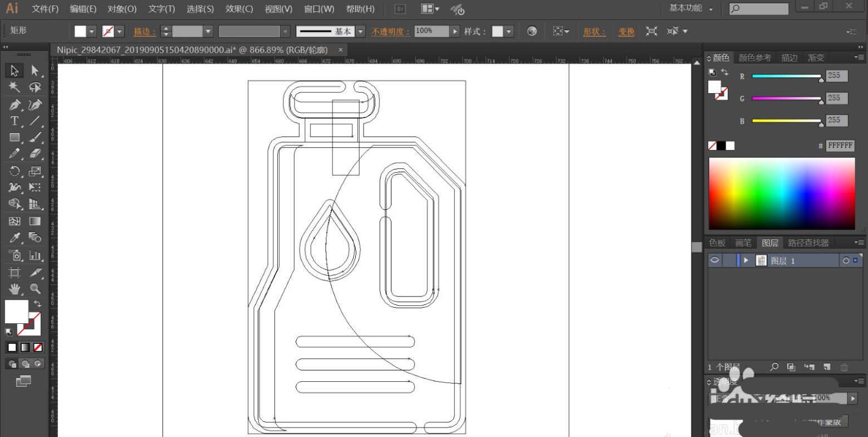Set toolbox paint mode to None
Image resolution: width=868 pixels, height=437 pixels.
tap(38, 347)
